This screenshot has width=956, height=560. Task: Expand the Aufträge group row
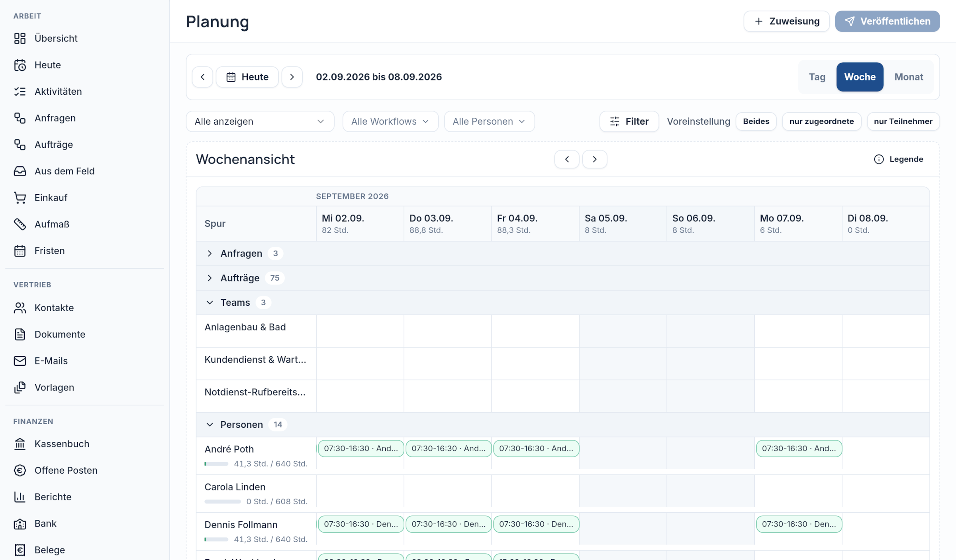(563, 278)
